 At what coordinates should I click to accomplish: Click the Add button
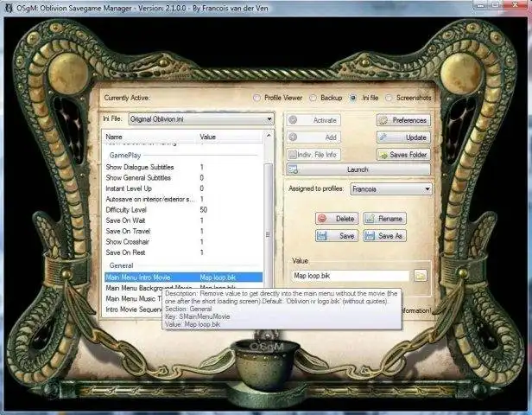313,137
